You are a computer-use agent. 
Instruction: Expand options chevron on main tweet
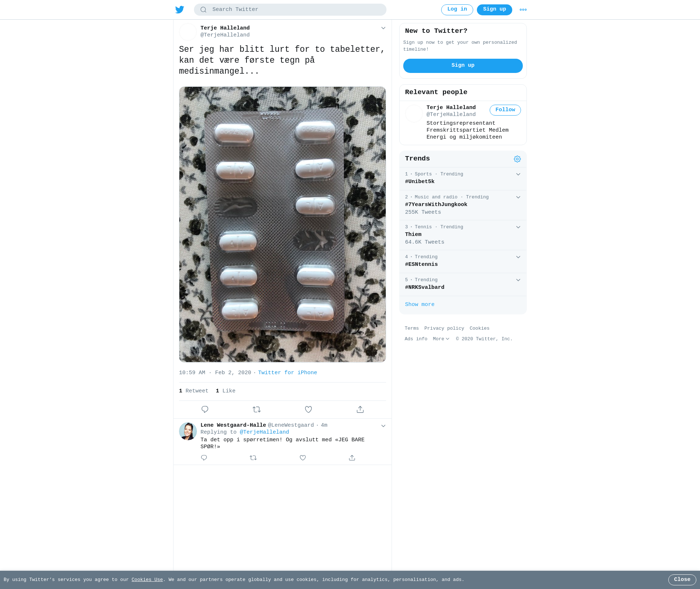[x=383, y=28]
